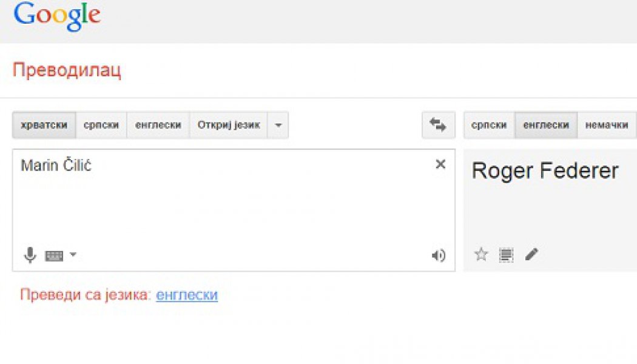Image resolution: width=637 pixels, height=364 pixels.
Task: Click inside the source text box
Action: pyautogui.click(x=234, y=210)
